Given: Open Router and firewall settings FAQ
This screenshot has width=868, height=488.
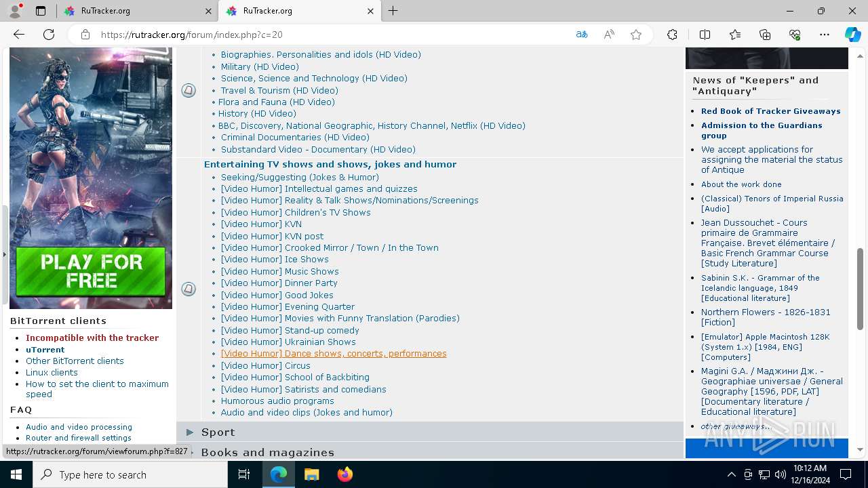Looking at the screenshot, I should (79, 438).
